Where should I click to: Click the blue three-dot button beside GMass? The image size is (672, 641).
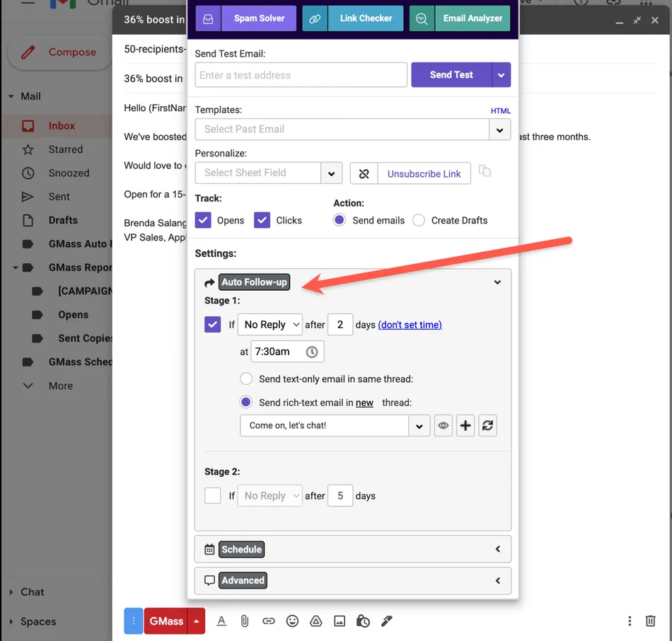point(134,621)
